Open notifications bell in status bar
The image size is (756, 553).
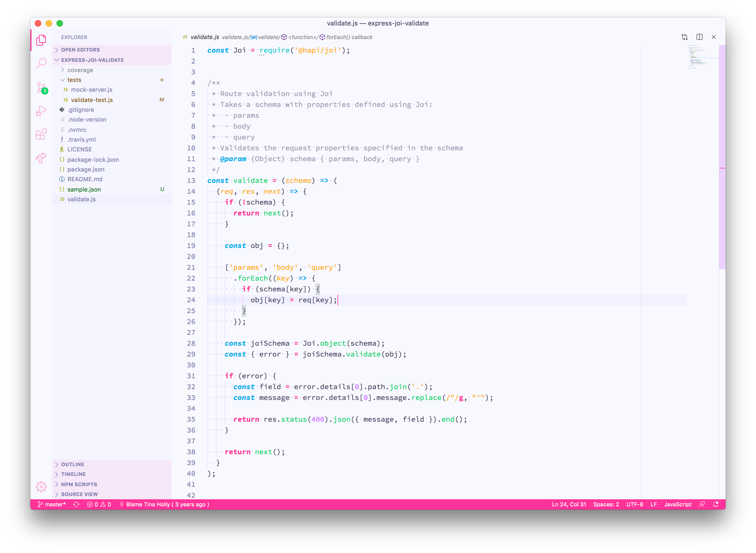click(x=716, y=504)
